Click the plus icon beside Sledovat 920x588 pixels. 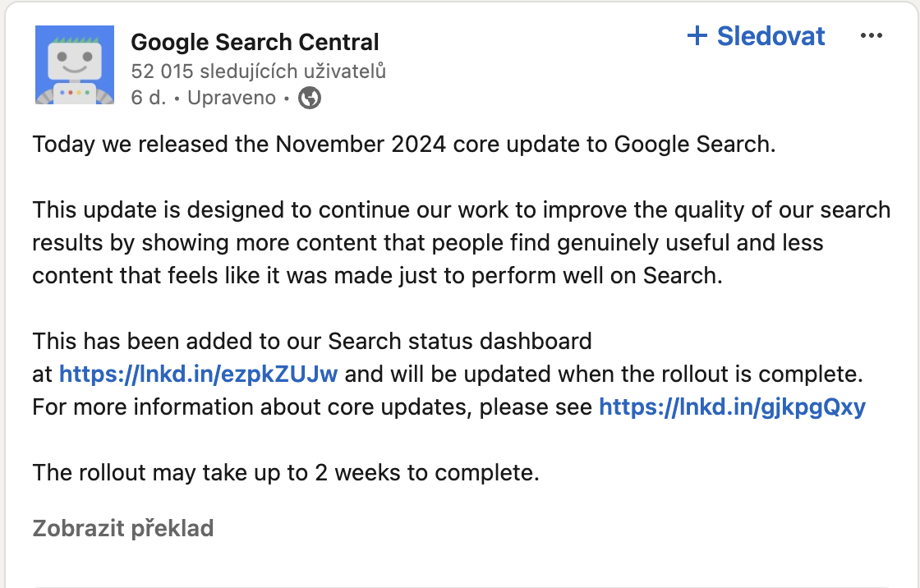click(697, 36)
